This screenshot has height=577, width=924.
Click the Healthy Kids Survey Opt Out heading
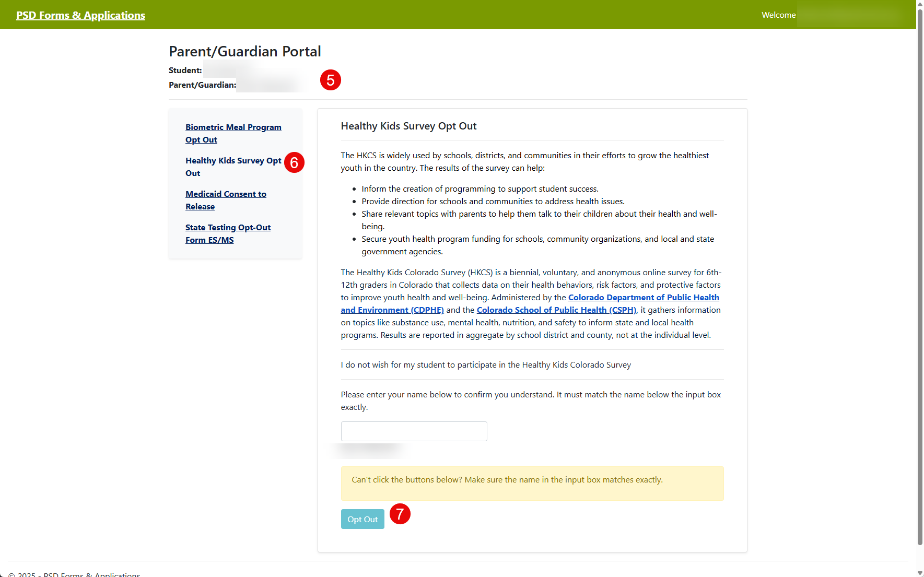point(408,126)
